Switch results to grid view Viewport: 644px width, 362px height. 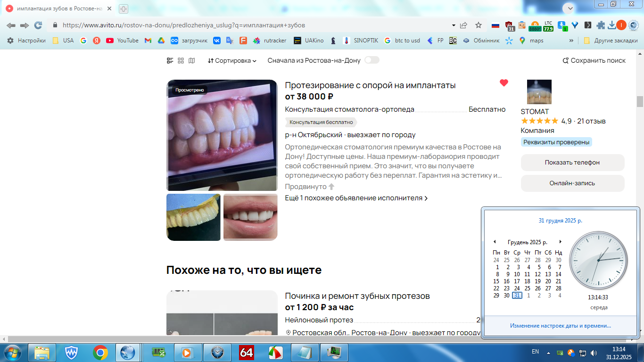pos(181,60)
